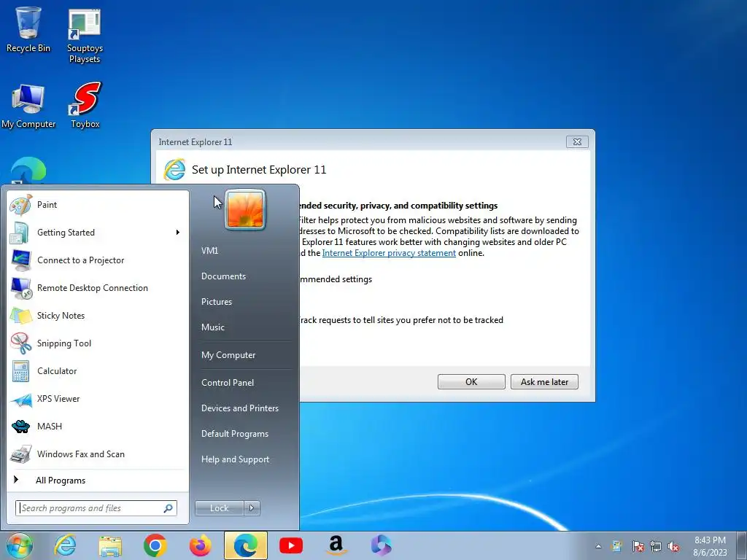Open Amazon shortcut in the taskbar

coord(336,545)
